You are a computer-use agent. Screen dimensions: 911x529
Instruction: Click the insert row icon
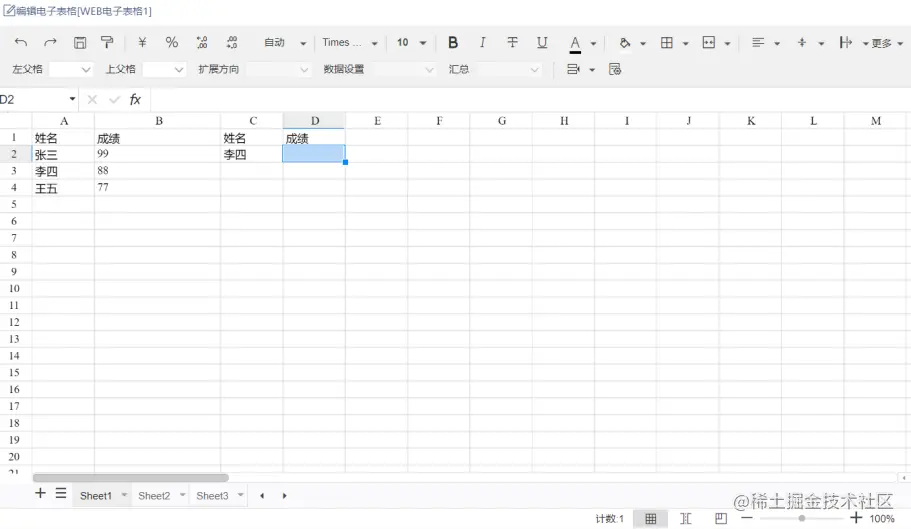(573, 70)
